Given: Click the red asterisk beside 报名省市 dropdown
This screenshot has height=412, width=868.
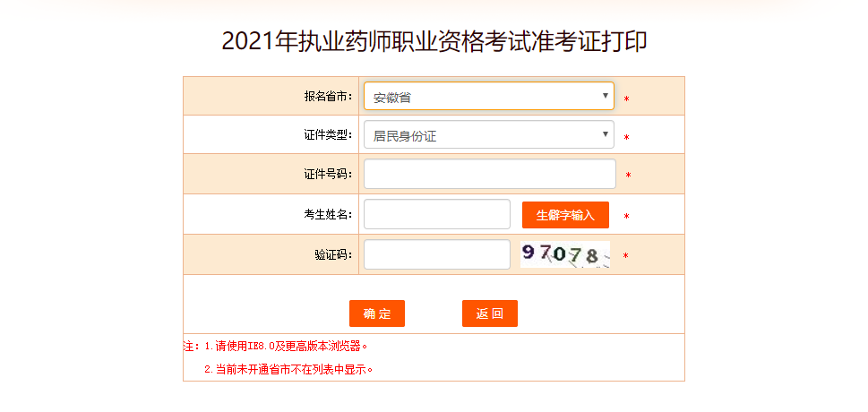Looking at the screenshot, I should click(x=627, y=99).
